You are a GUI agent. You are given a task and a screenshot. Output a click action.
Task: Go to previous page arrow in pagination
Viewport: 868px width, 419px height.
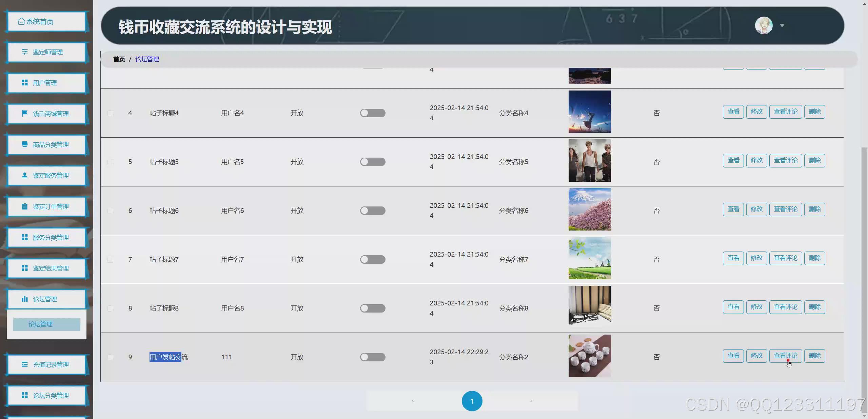[413, 401]
